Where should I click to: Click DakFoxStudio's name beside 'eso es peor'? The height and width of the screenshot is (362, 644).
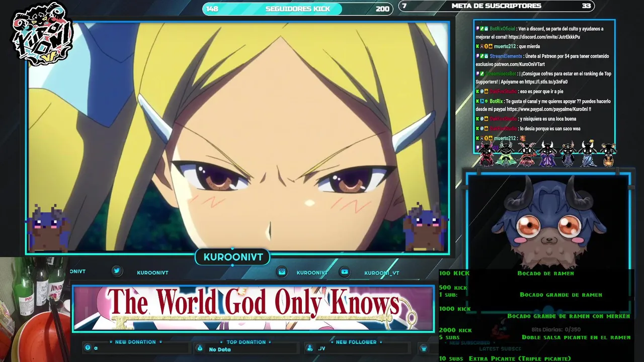[503, 92]
